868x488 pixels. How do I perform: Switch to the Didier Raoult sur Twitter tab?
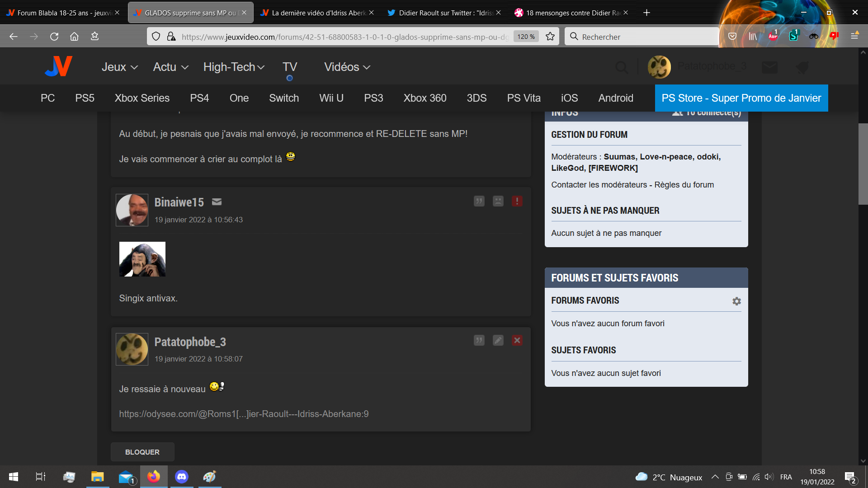pyautogui.click(x=445, y=13)
